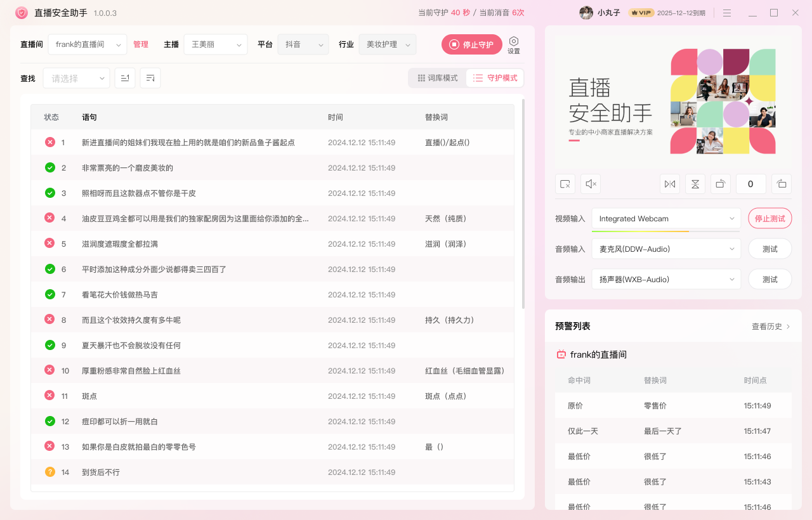Screen dimensions: 812x520
Task: Select row 3 照相呀而且这款器点不管你是干皮
Action: [272, 193]
